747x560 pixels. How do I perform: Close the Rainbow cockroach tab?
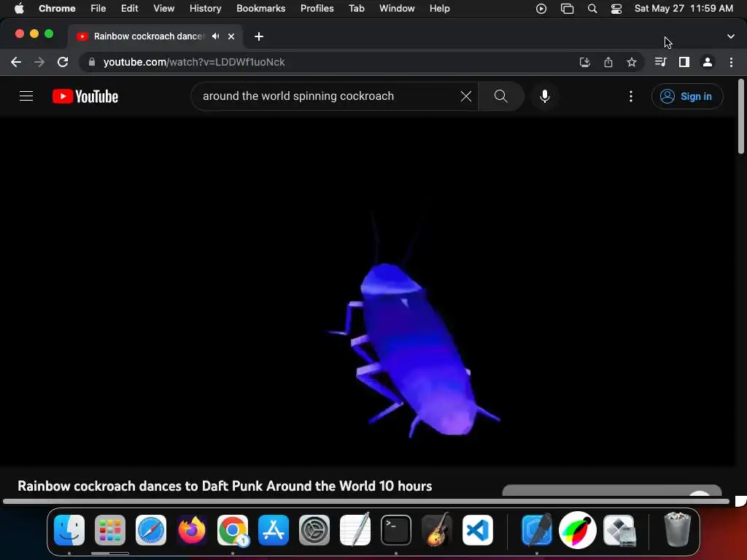coord(231,36)
